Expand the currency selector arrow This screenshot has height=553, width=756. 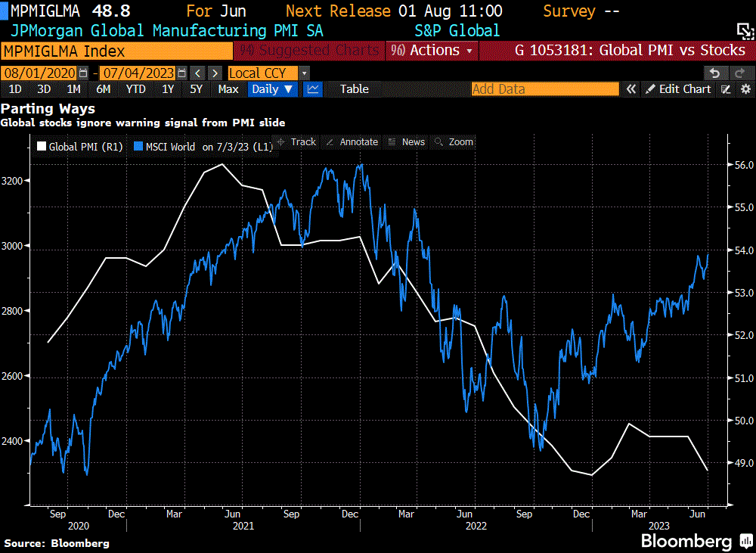pyautogui.click(x=304, y=73)
